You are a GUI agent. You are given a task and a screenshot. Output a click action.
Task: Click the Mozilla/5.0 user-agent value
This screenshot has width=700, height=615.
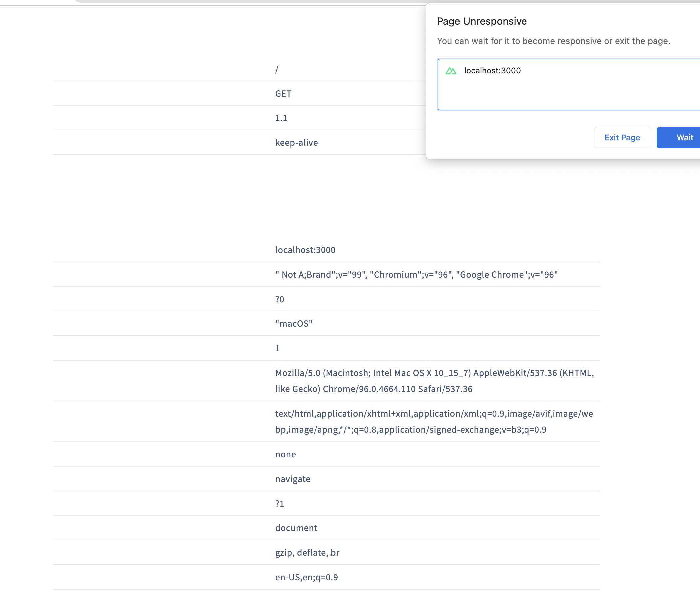[x=435, y=381]
